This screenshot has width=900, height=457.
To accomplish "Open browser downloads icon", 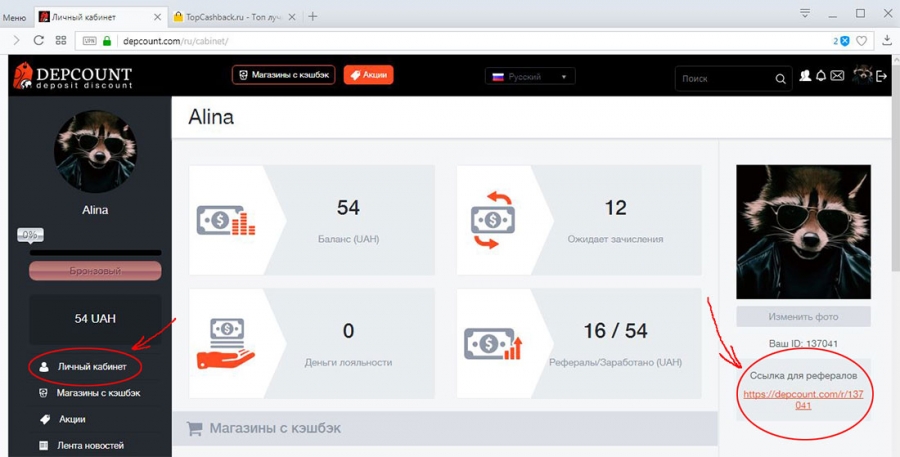I will 888,40.
